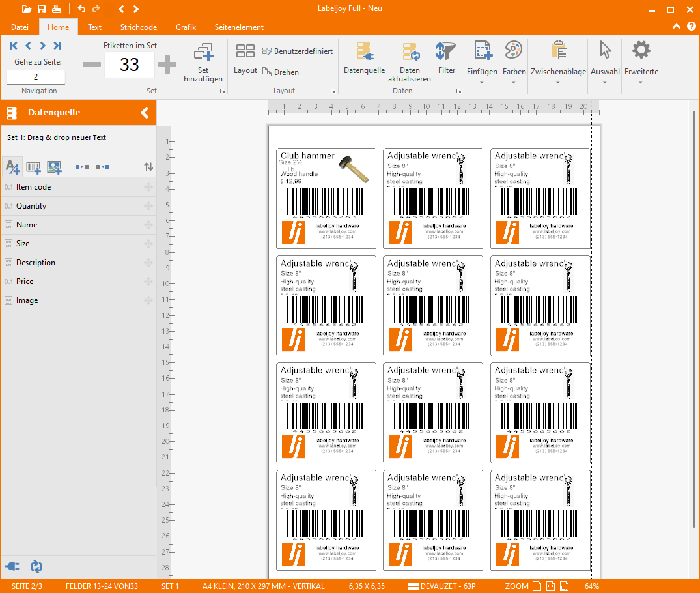The height and width of the screenshot is (593, 700).
Task: Increase the number of labels in the set
Action: (167, 65)
